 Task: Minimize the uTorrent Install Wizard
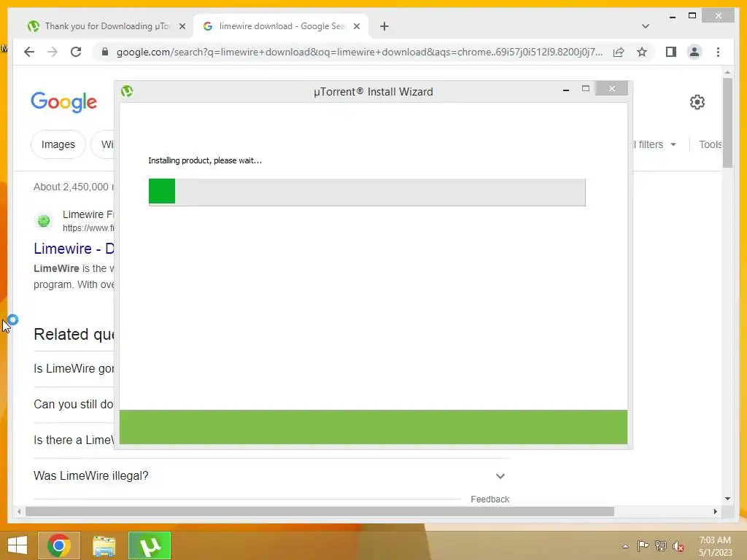[x=566, y=89]
